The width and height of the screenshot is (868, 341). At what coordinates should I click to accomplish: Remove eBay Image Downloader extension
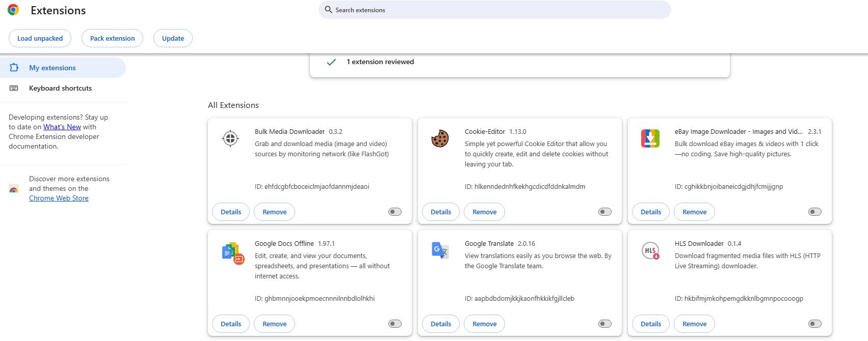(x=695, y=212)
